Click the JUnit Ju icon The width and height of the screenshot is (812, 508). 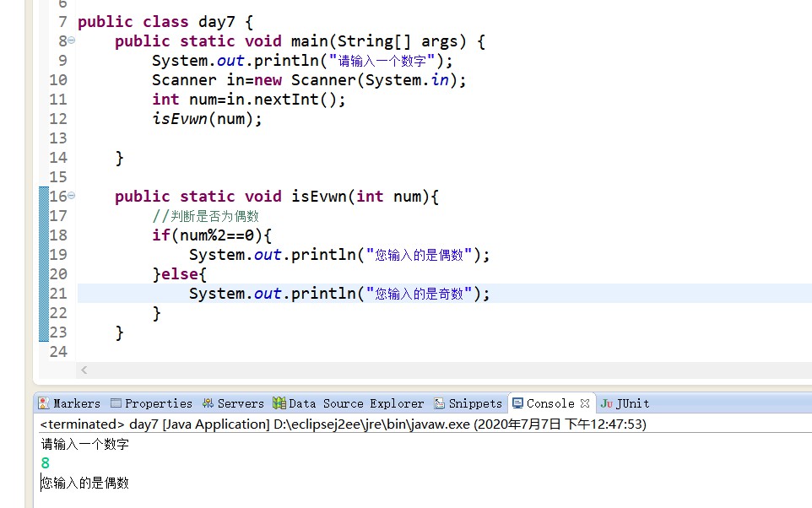point(606,403)
